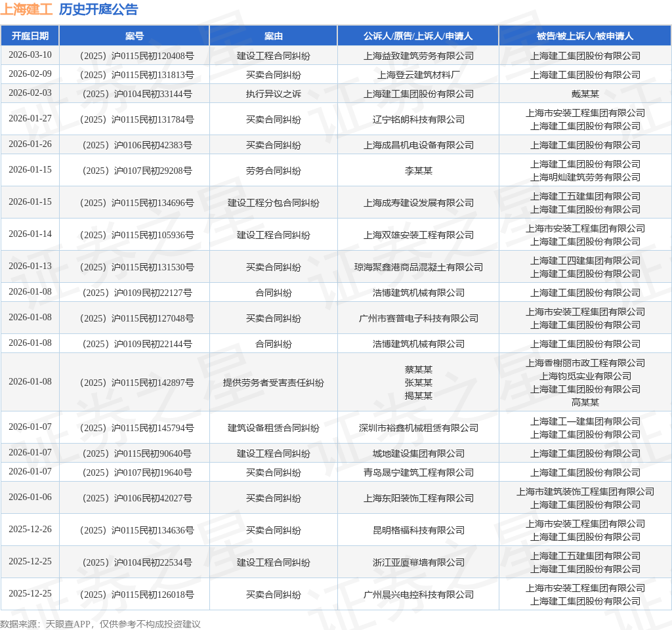Click defendant 上海市建筑装饰工程集团有限公司
The image size is (672, 630).
(x=585, y=492)
